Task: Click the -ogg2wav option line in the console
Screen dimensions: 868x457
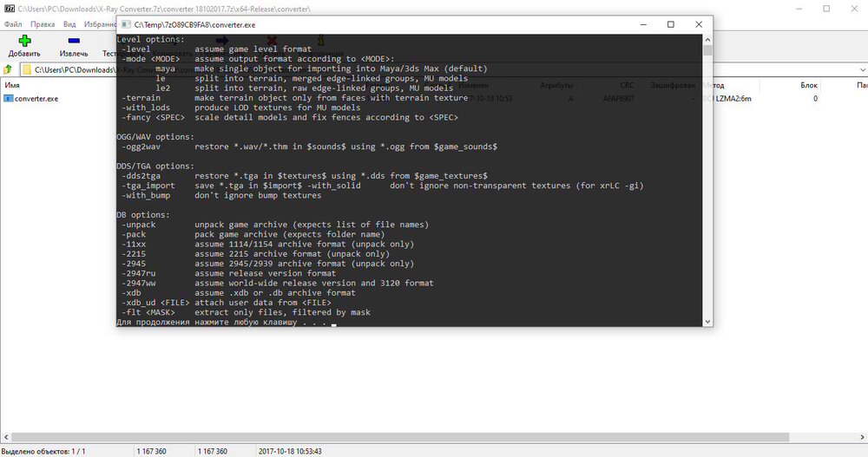Action: [x=309, y=147]
